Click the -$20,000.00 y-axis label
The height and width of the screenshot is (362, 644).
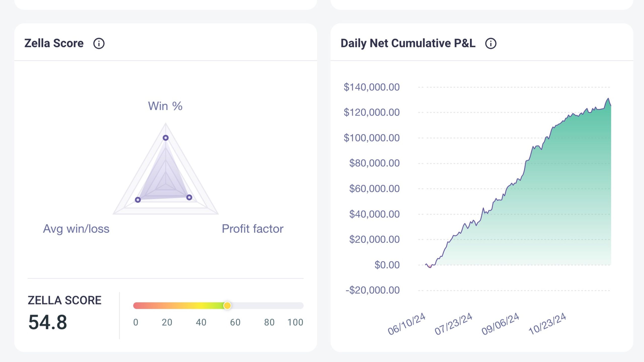(373, 290)
